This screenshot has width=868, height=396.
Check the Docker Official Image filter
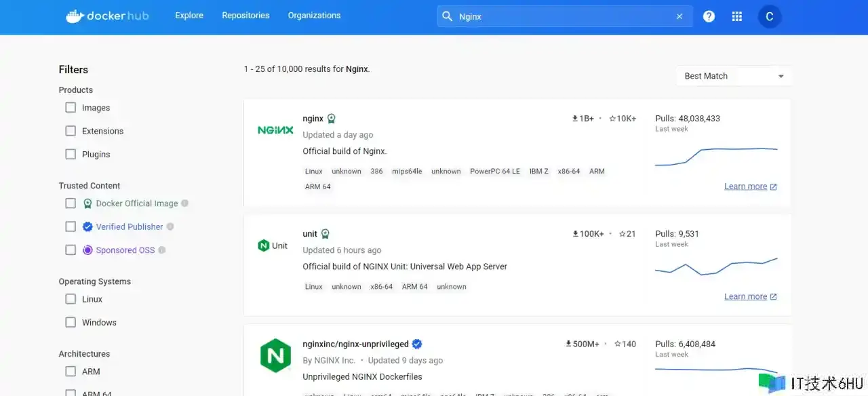pos(71,203)
